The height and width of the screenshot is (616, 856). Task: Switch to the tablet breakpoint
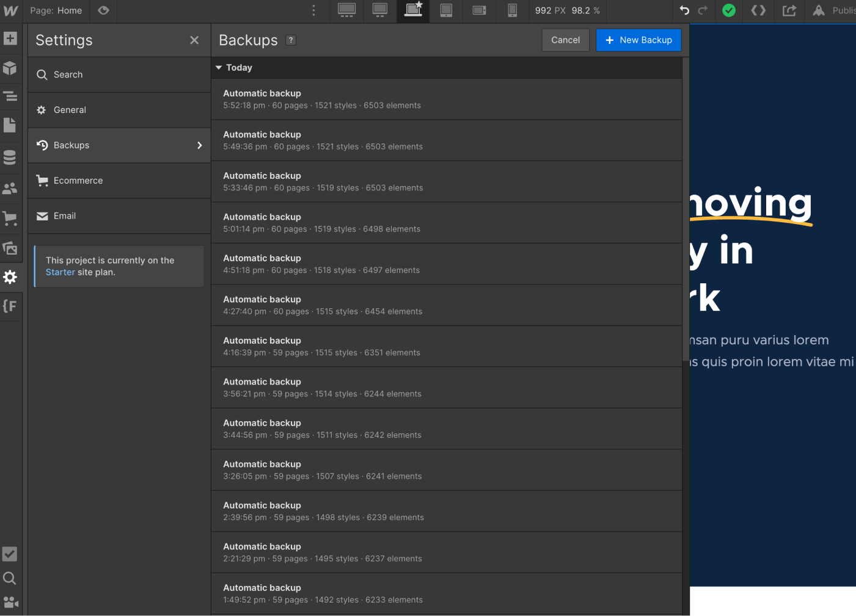[446, 10]
